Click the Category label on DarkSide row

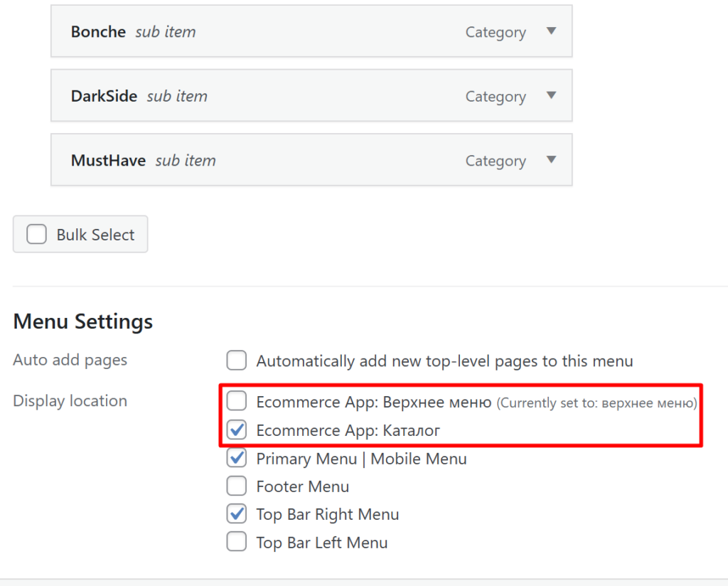(496, 97)
